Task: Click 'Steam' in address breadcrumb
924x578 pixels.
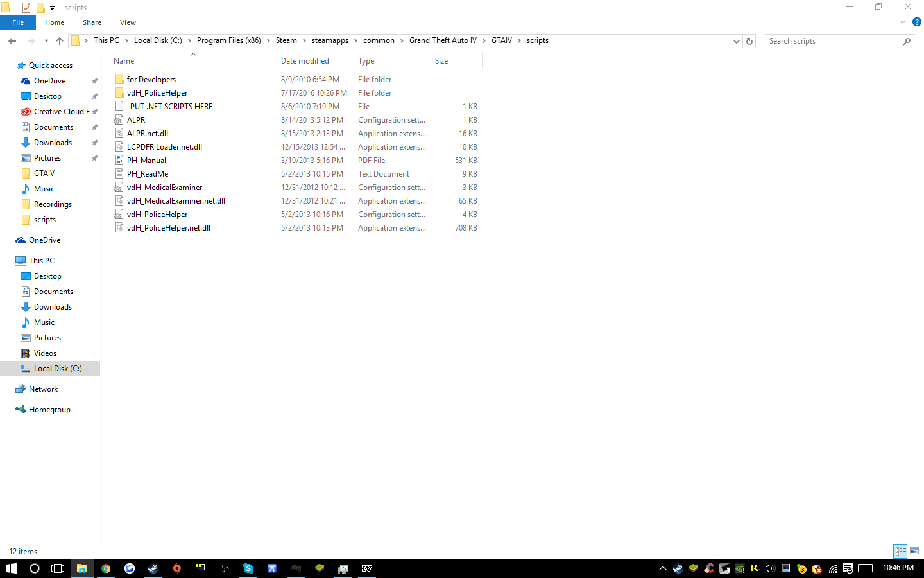Action: 286,40
